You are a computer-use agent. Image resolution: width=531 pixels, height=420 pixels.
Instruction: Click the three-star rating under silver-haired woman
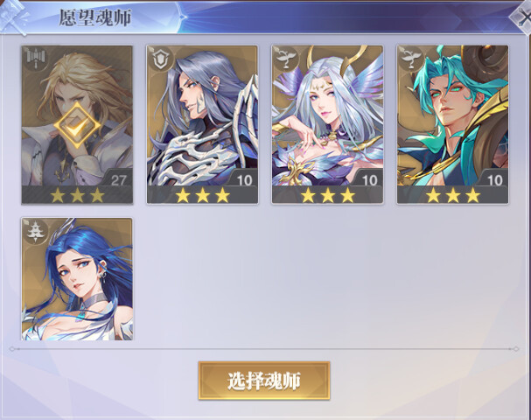327,195
